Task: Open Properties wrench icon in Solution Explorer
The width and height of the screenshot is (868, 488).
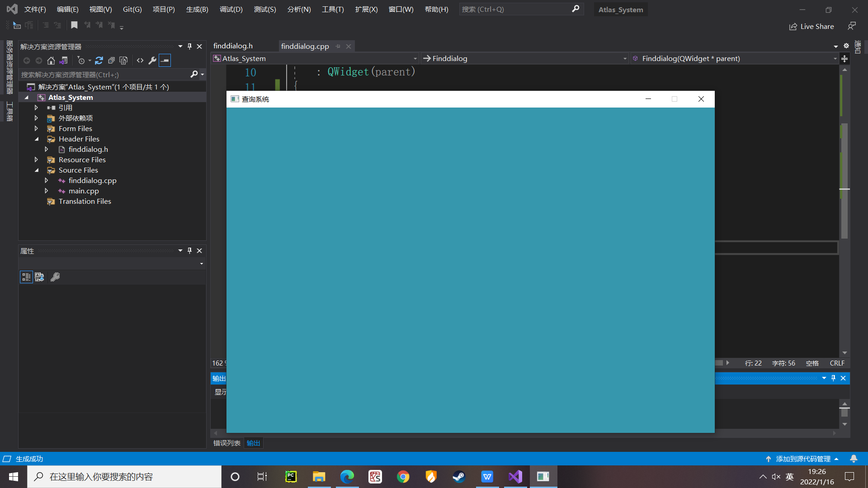Action: tap(152, 60)
